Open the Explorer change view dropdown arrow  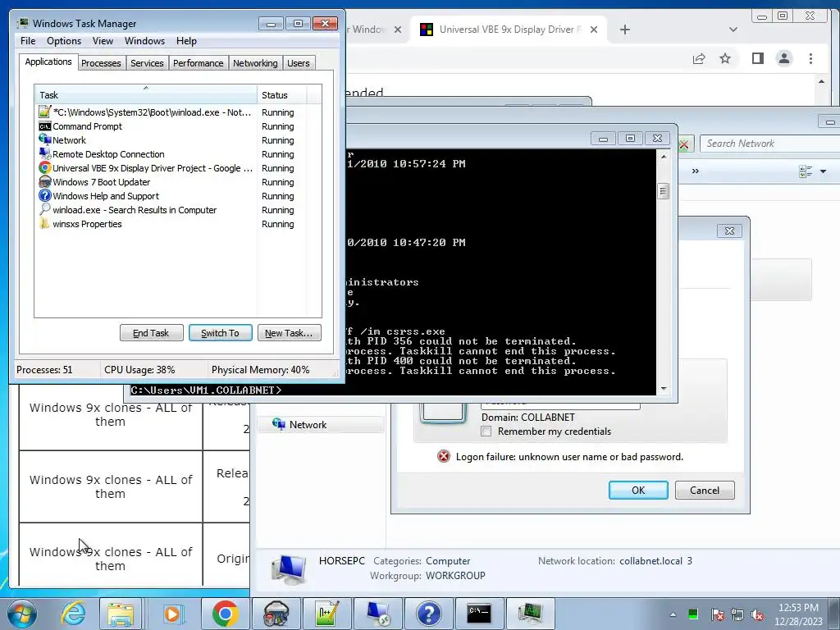tap(823, 171)
